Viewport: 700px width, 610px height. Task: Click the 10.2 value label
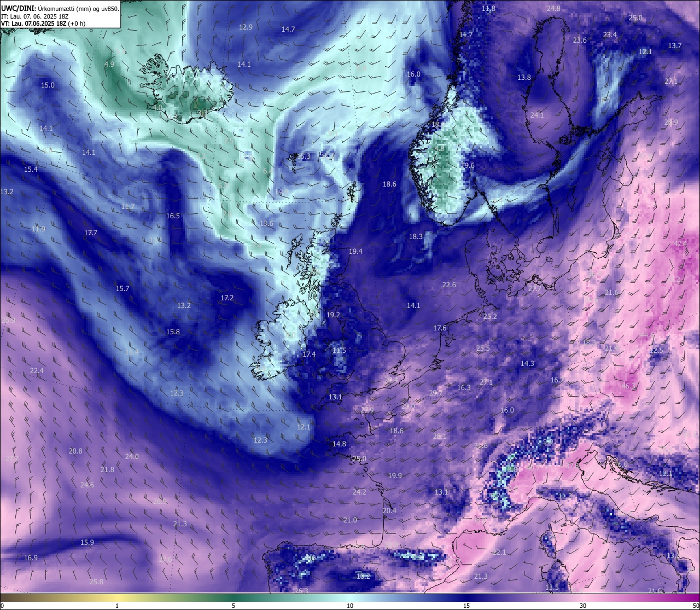tap(363, 577)
